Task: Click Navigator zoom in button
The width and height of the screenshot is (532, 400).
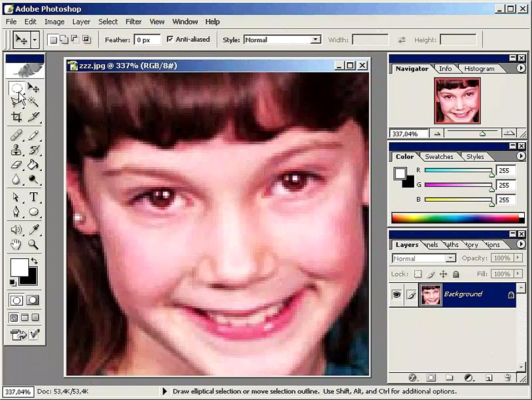Action: click(509, 133)
